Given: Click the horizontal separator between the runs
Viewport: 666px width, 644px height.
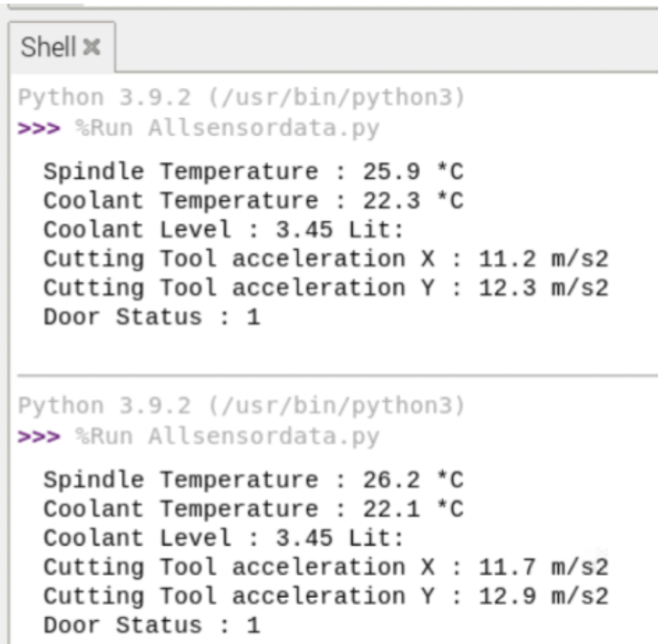Looking at the screenshot, I should pyautogui.click(x=337, y=376).
